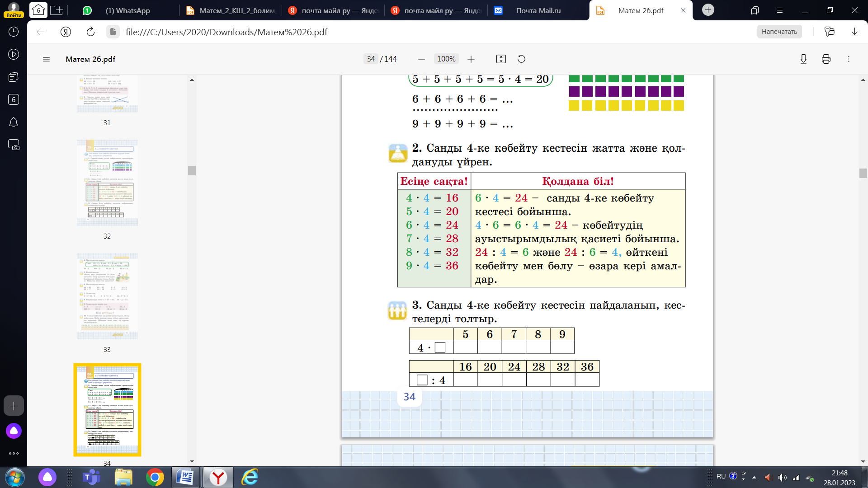Click the rotate page icon in PDF toolbar
868x488 pixels.
pos(521,59)
